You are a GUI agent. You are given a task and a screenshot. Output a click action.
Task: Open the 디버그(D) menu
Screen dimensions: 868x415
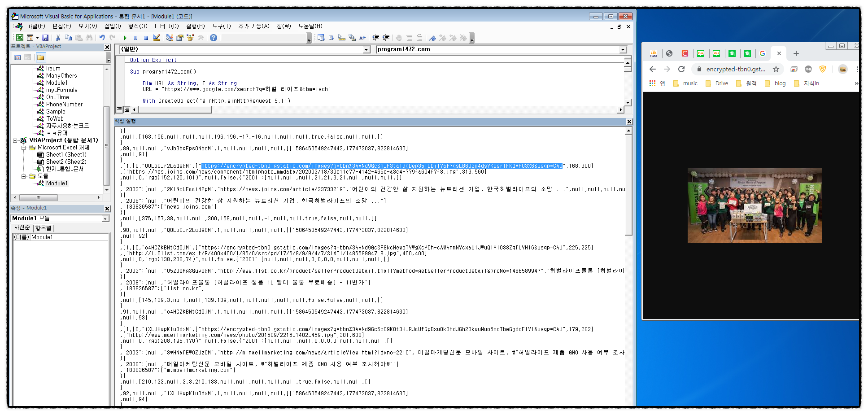tap(166, 26)
